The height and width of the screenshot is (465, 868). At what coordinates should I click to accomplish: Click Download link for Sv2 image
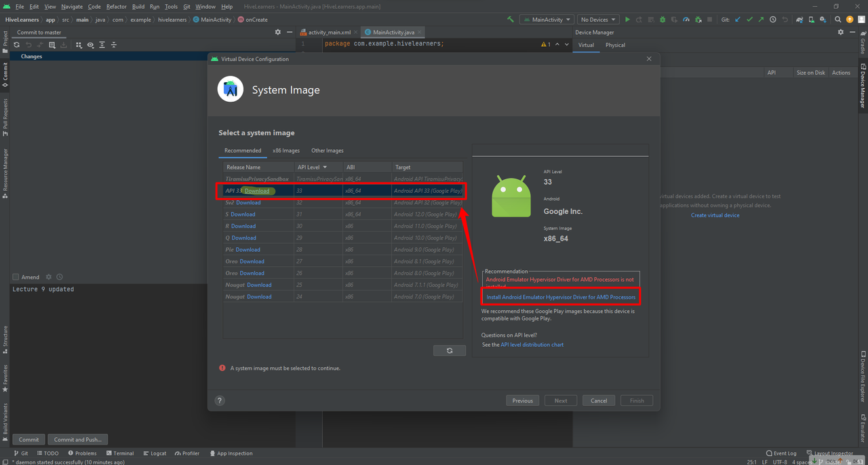coord(248,202)
